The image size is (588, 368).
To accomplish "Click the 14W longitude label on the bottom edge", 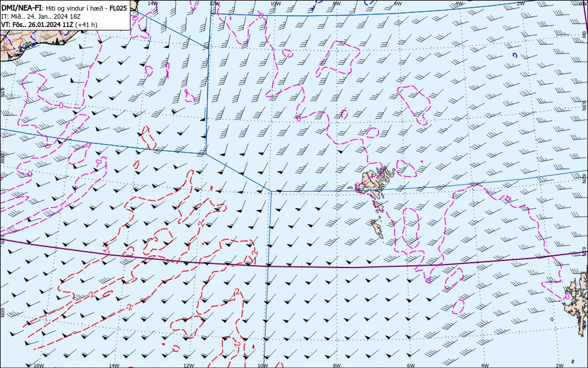I will click(x=114, y=366).
